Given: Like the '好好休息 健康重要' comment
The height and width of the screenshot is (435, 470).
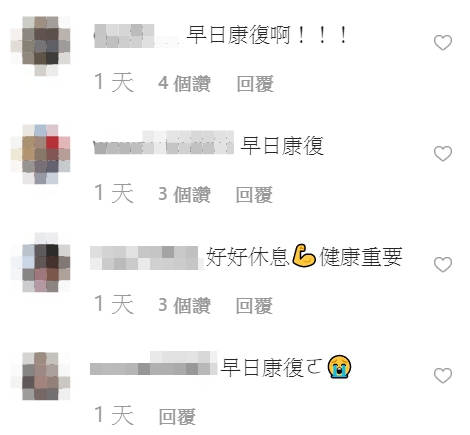Looking at the screenshot, I should pos(443,265).
